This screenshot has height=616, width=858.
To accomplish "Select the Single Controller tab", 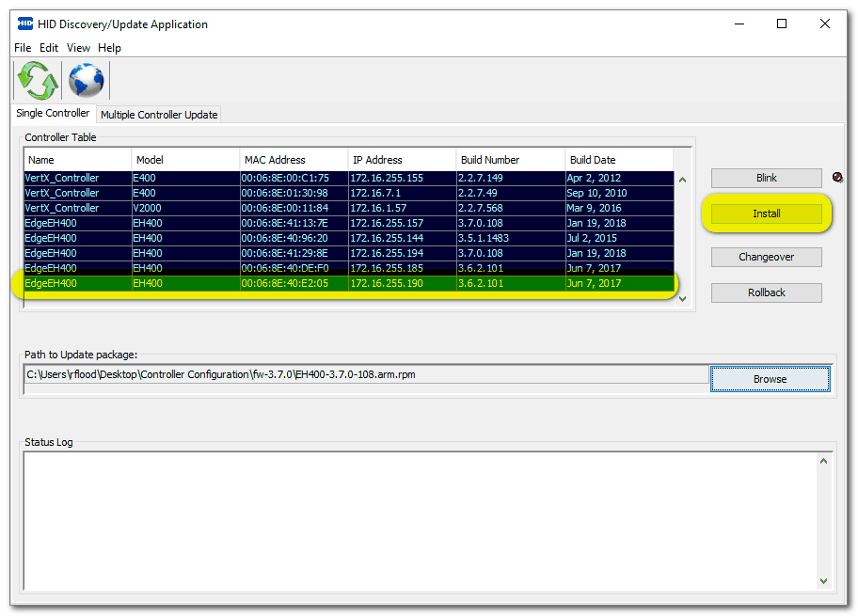I will (x=53, y=114).
